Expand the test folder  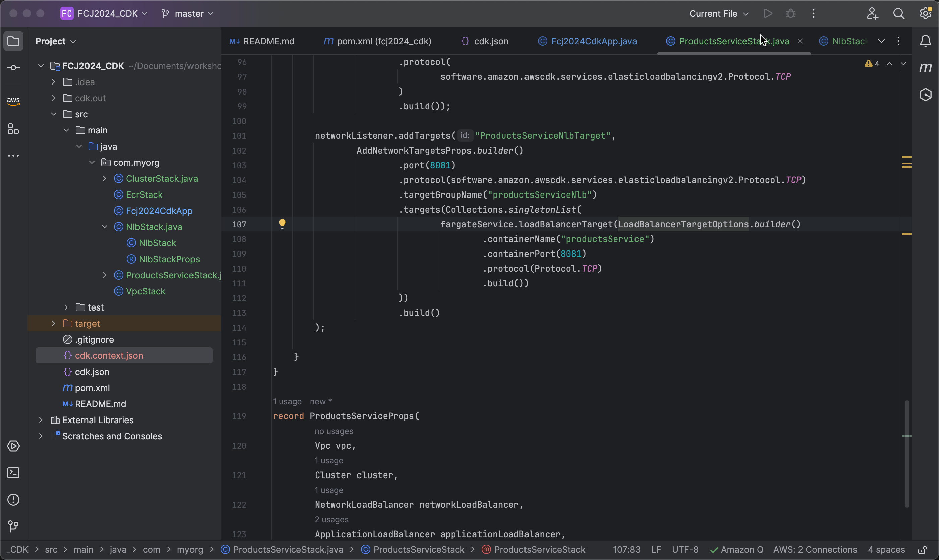tap(66, 307)
